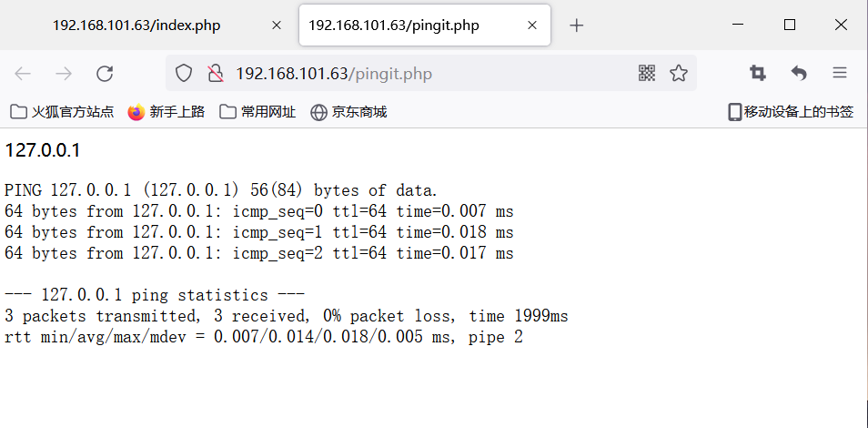This screenshot has width=868, height=428.
Task: Click the forward navigation arrow
Action: point(64,73)
